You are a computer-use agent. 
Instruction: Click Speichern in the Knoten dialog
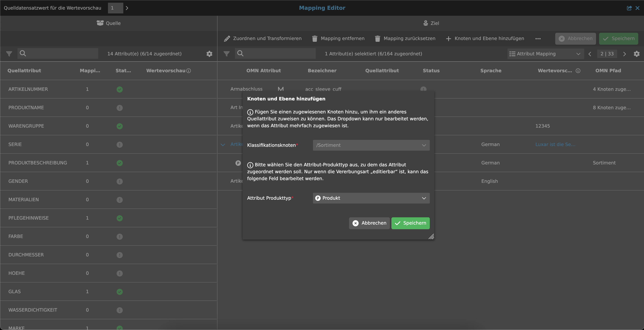coord(410,223)
